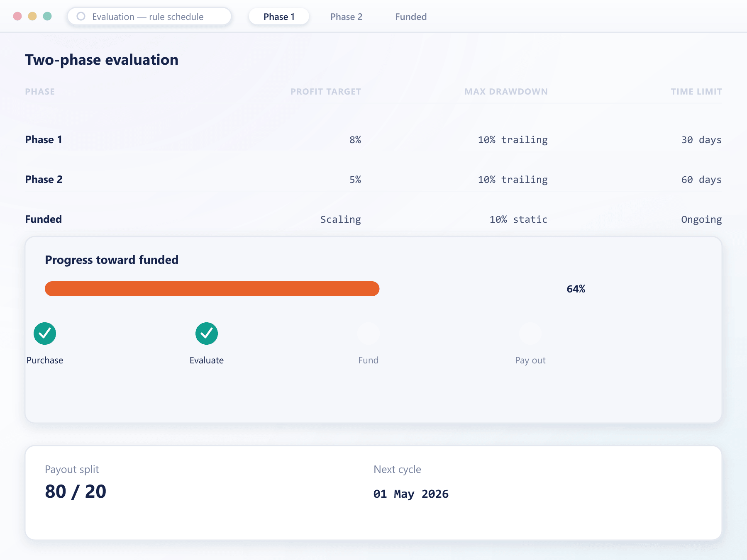Screen dimensions: 747x560
Task: Click the green maximize window dot
Action: pyautogui.click(x=47, y=16)
